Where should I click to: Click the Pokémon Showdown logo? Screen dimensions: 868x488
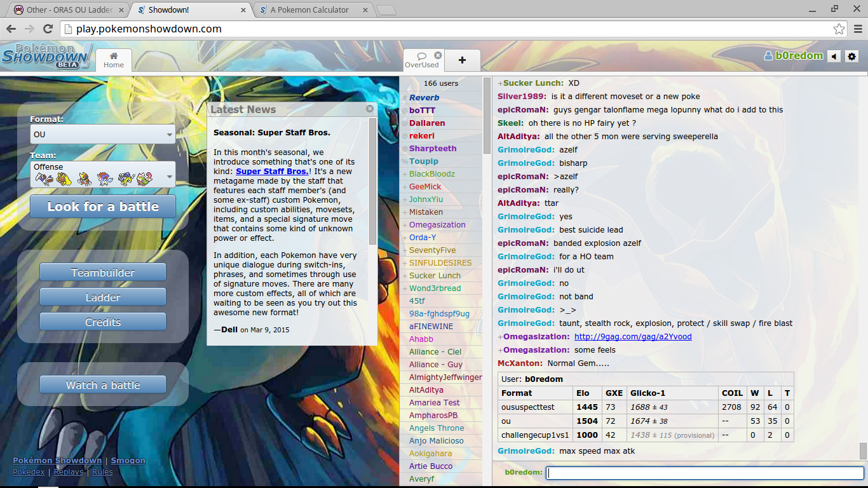coord(46,56)
